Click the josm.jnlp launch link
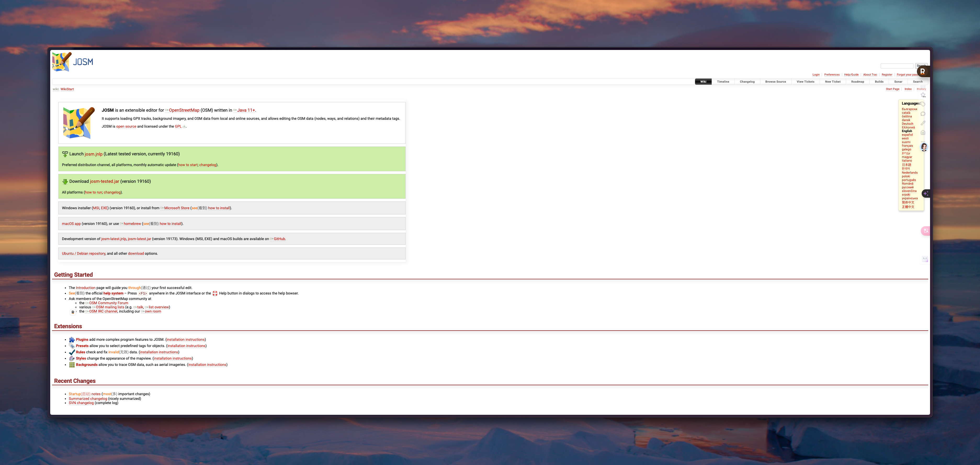The height and width of the screenshot is (465, 980). click(x=94, y=154)
